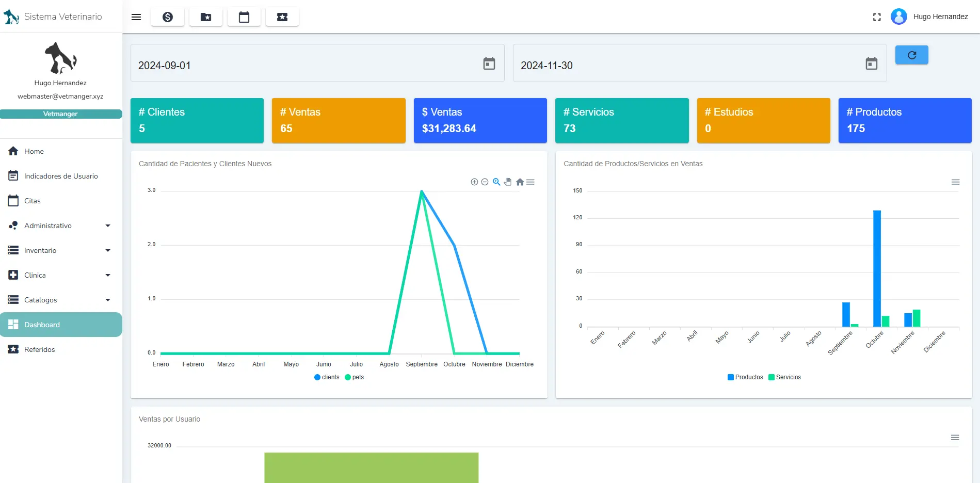
Task: Click the # Productos card
Action: pos(905,120)
